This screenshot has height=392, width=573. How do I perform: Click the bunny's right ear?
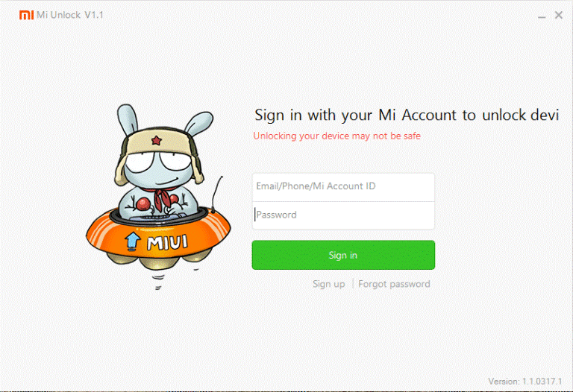point(199,122)
